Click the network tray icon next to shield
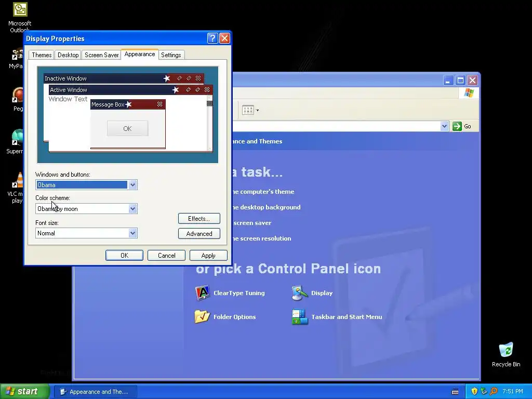The image size is (532, 399). click(484, 391)
